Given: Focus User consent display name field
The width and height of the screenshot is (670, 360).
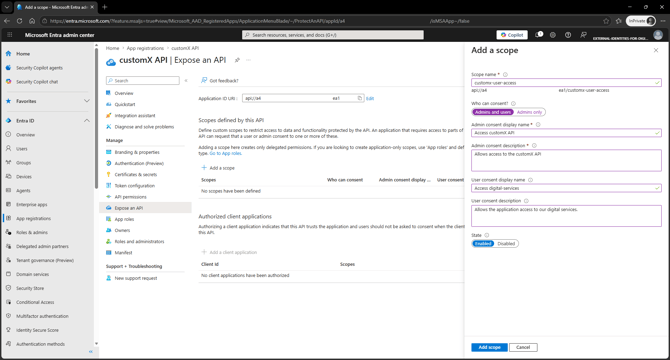Looking at the screenshot, I should [x=566, y=188].
